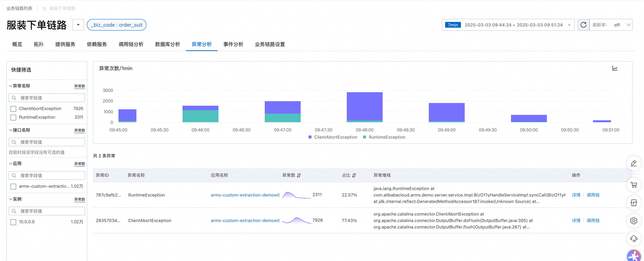Check the arms-custom-extractio... application checkbox
Screen dimensions: 644x261
13,186
